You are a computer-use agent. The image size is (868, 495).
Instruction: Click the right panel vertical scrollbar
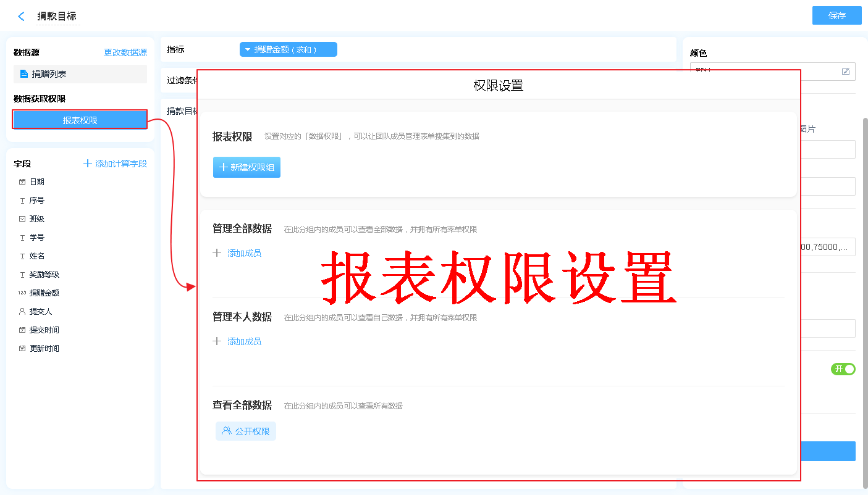(865, 296)
